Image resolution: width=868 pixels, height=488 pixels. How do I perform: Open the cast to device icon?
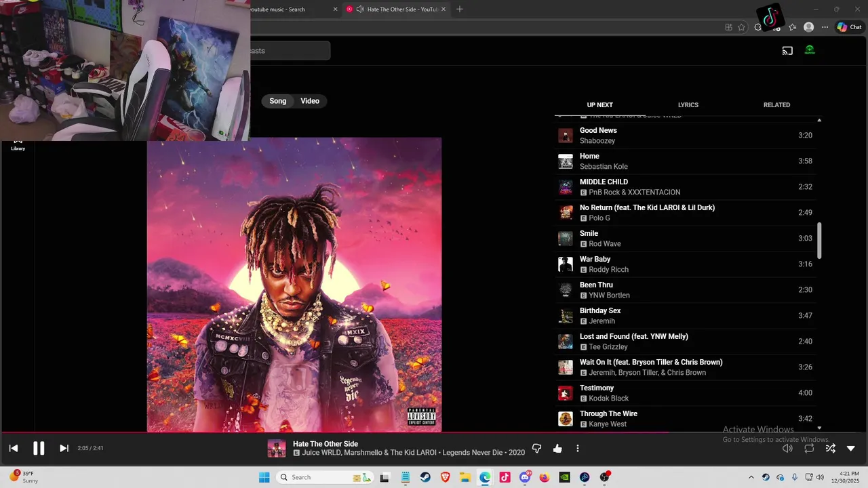coord(787,51)
